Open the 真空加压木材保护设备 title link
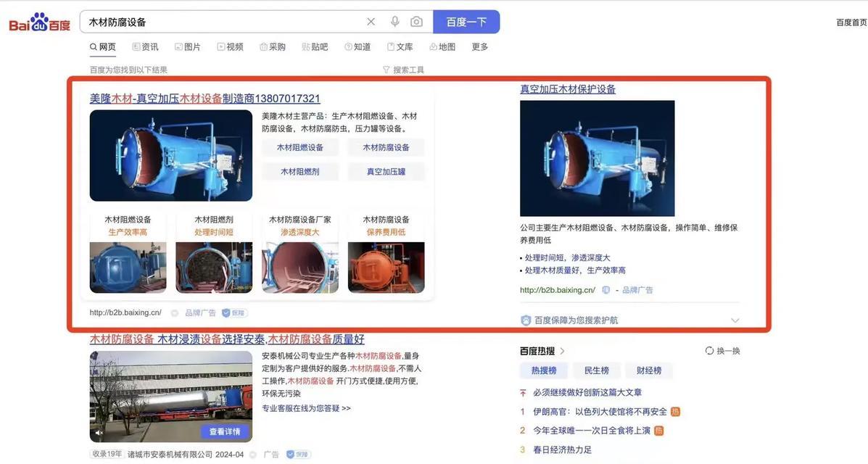Viewport: 868px width, 464px height. coord(568,89)
